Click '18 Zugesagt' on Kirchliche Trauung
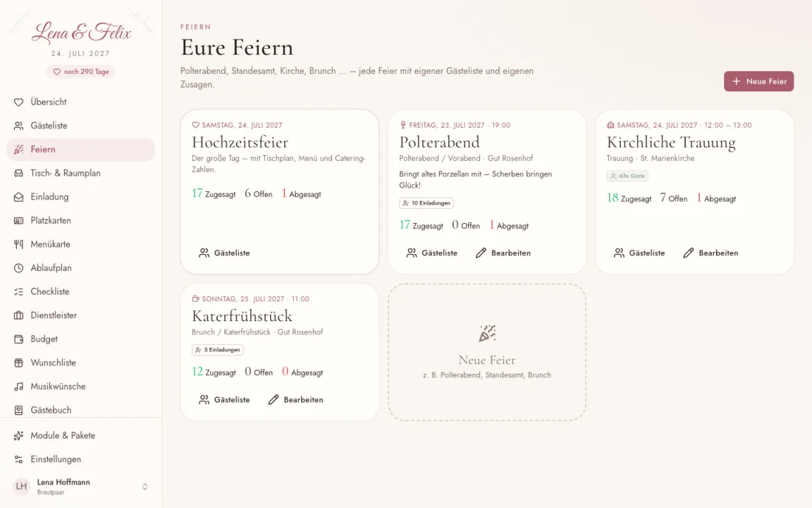812x508 pixels. (x=629, y=199)
